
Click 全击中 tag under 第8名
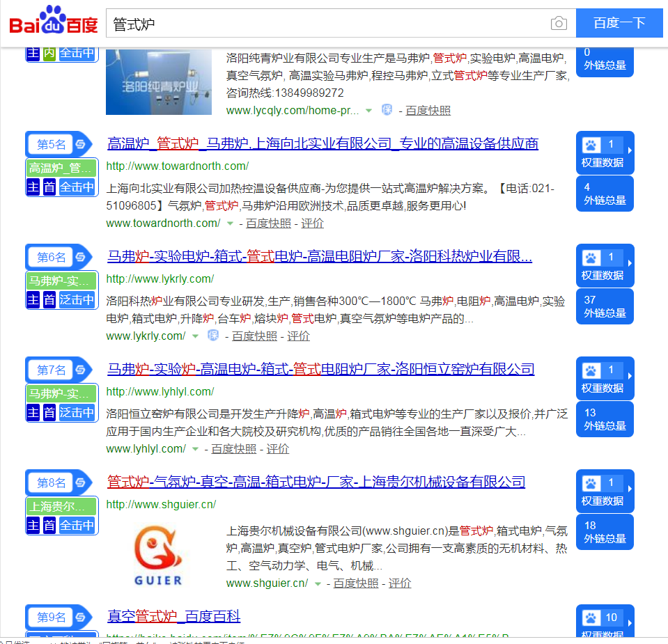pos(77,526)
